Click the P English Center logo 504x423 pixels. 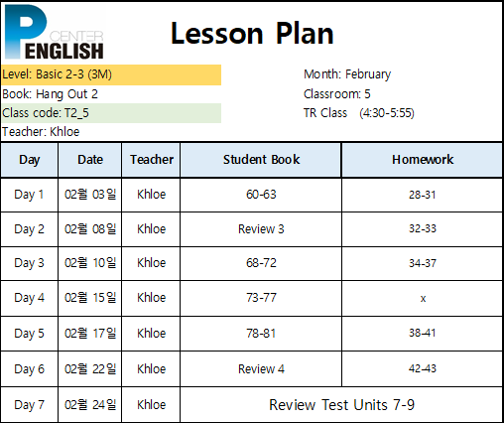[54, 32]
